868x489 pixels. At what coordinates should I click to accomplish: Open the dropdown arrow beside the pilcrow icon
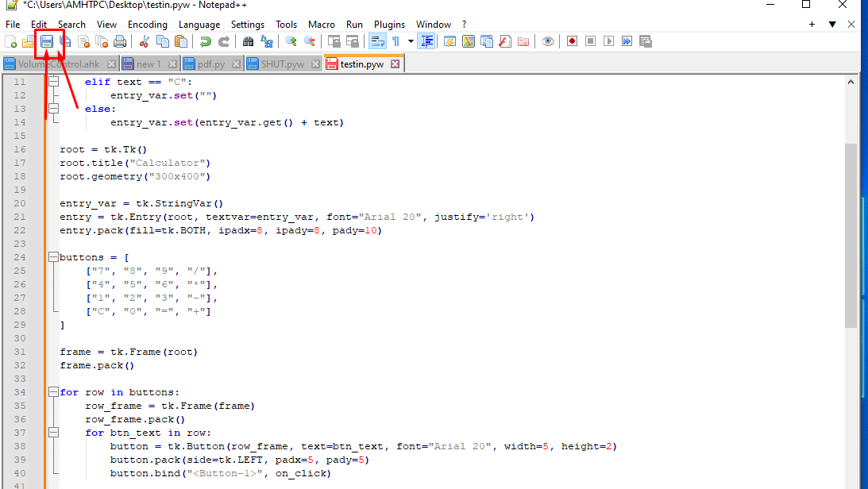pos(411,41)
